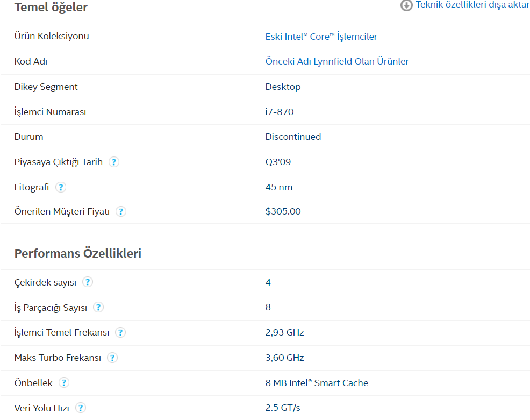Select the core count value 4
The image size is (530, 420).
pos(268,282)
